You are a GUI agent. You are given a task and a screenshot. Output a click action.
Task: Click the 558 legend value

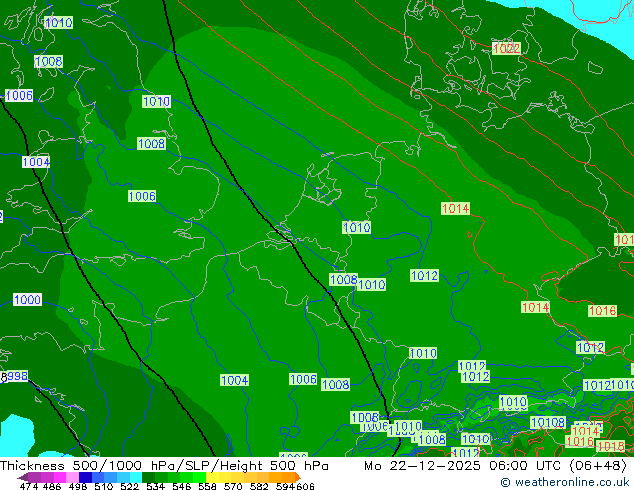click(207, 486)
